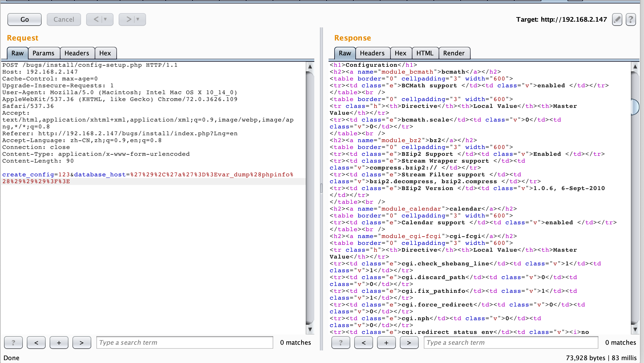The image size is (644, 363).
Task: Go to next match in response search
Action: click(409, 342)
